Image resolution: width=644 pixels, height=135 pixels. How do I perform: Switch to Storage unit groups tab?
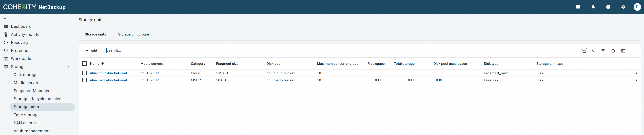click(x=134, y=34)
